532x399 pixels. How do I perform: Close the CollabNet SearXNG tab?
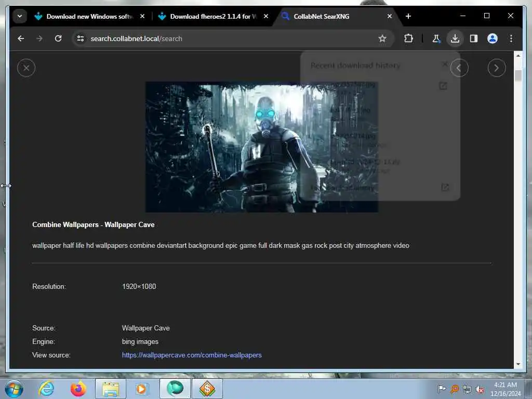coord(390,16)
